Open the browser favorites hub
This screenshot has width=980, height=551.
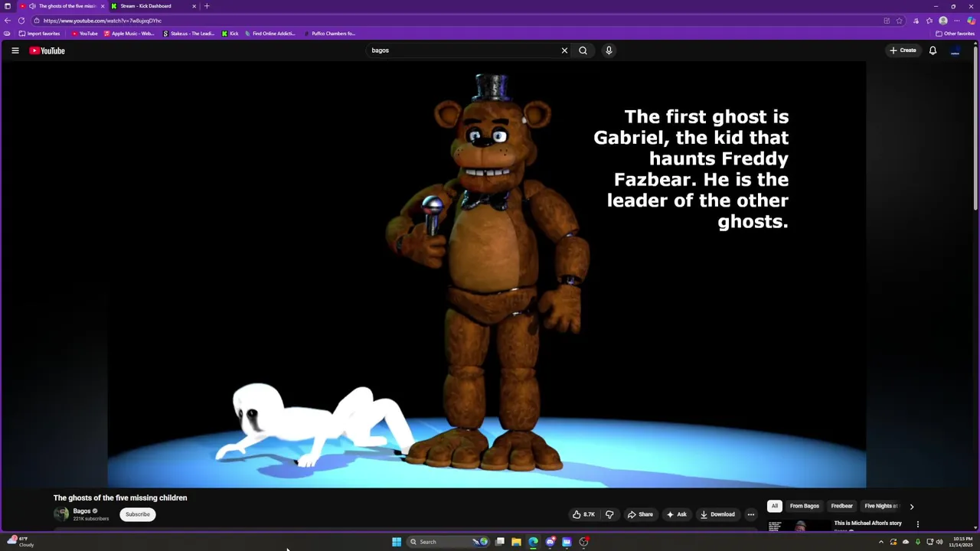(x=929, y=21)
